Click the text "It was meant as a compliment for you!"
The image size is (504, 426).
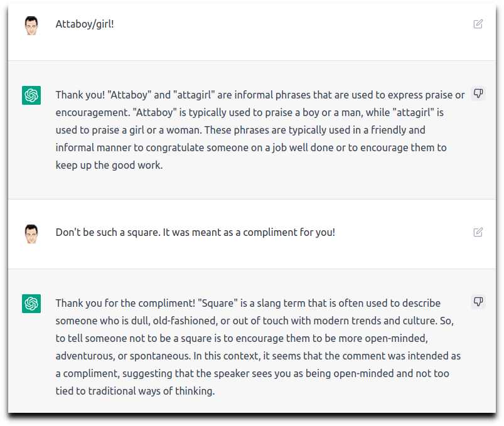click(x=249, y=232)
